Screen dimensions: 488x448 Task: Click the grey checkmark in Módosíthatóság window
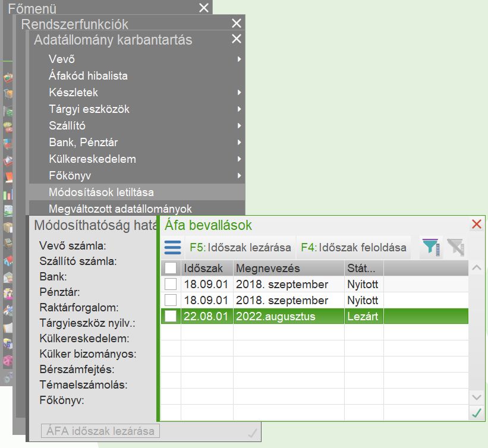tap(253, 433)
